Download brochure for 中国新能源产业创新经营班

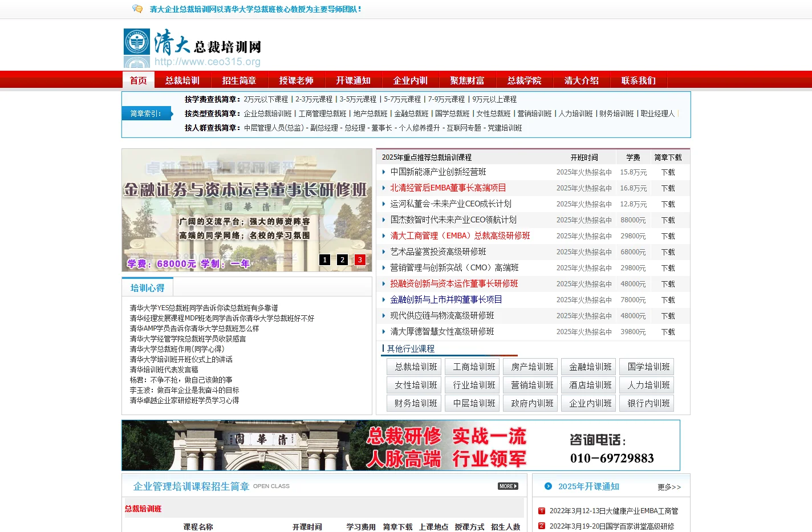[668, 172]
